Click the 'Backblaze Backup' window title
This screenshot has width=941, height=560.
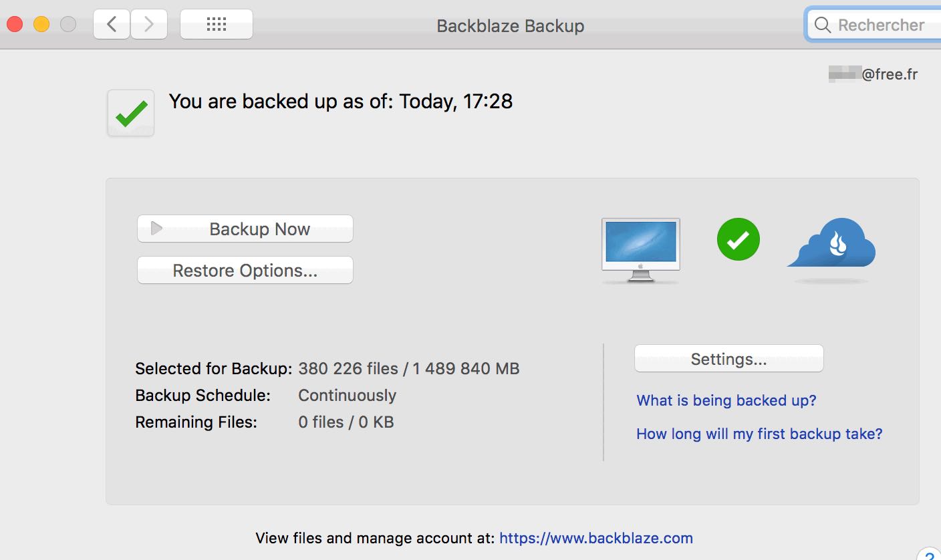point(511,25)
